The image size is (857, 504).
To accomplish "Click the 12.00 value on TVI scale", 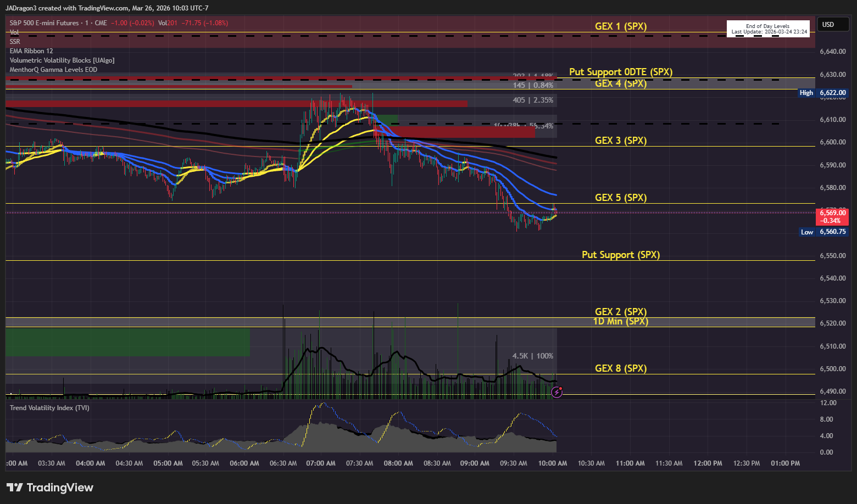I will (x=828, y=403).
